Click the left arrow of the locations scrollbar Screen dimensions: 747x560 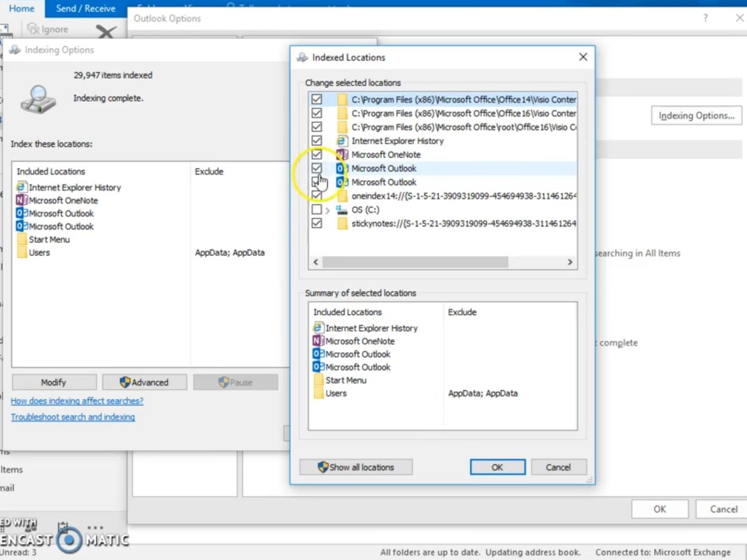316,262
